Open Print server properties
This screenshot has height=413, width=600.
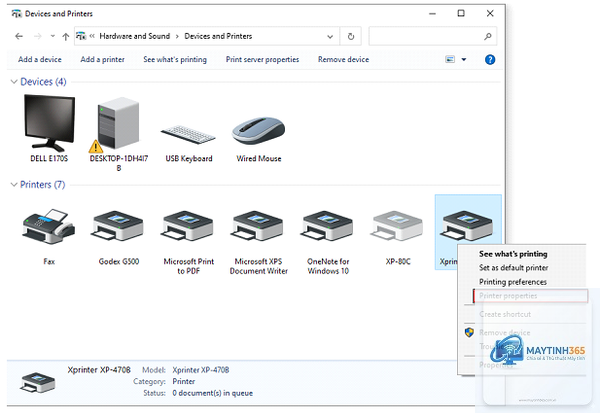click(262, 59)
